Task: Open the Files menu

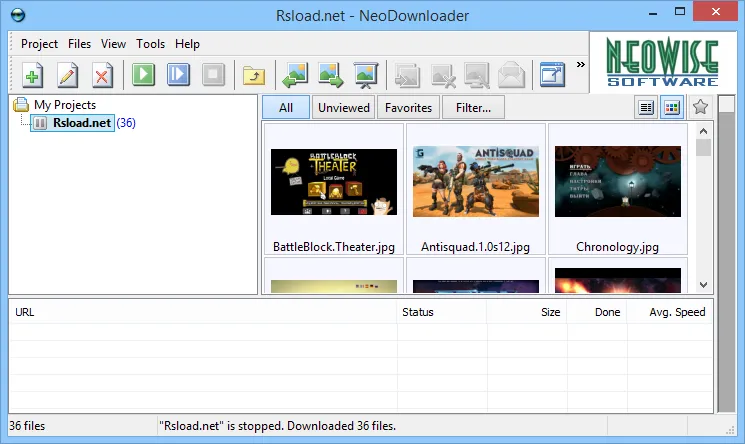Action: (79, 44)
